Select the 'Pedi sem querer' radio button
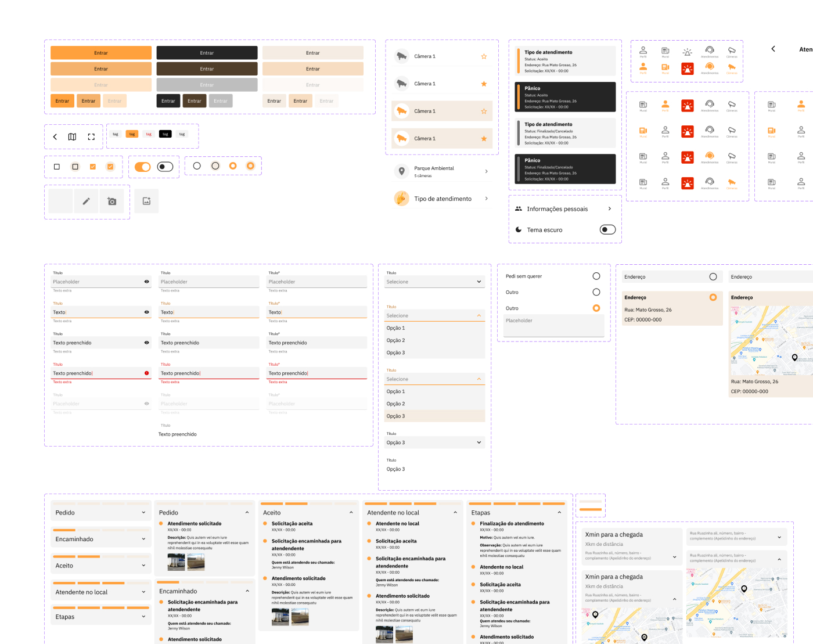The image size is (813, 644). pyautogui.click(x=596, y=276)
